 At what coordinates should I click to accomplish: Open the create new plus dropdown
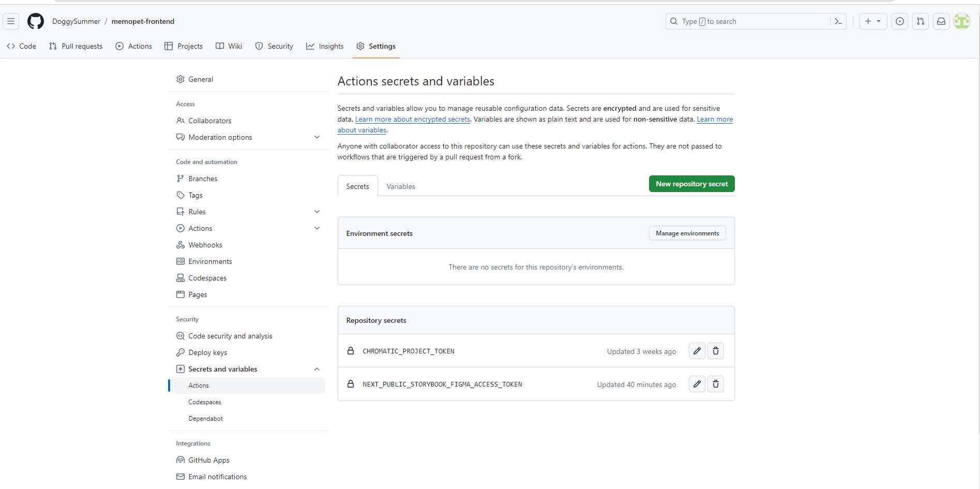tap(873, 21)
